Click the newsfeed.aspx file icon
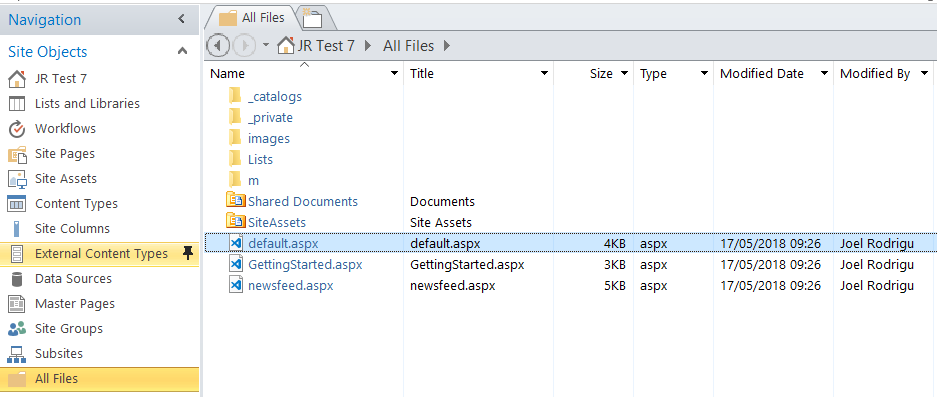The width and height of the screenshot is (937, 397). pos(236,285)
